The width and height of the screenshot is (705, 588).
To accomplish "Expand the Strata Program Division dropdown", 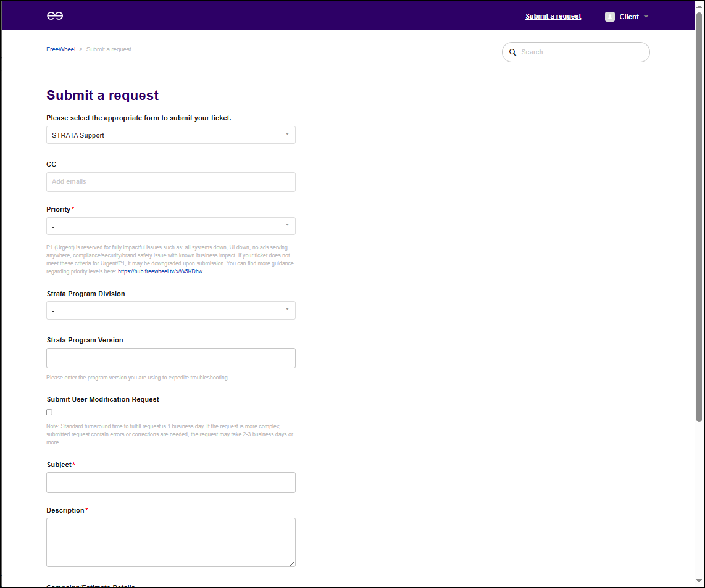I will click(171, 310).
